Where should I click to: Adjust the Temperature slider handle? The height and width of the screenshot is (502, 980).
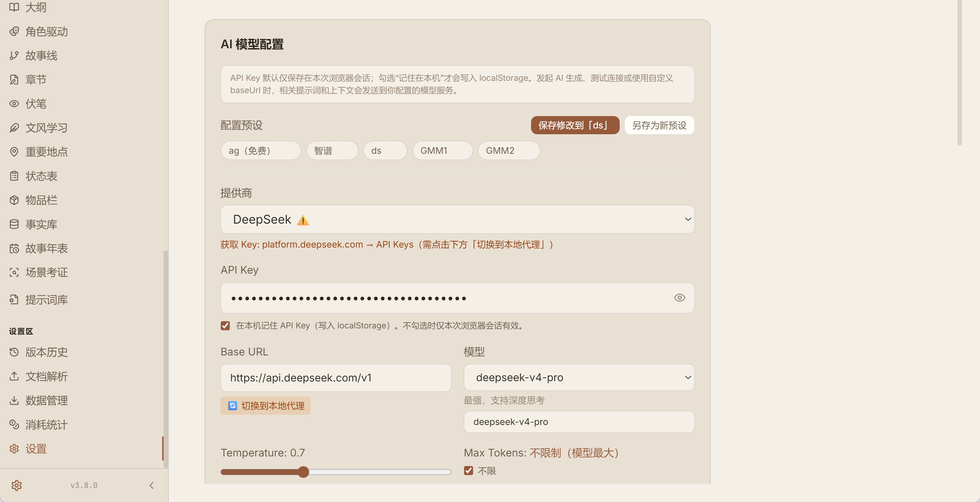(x=303, y=472)
